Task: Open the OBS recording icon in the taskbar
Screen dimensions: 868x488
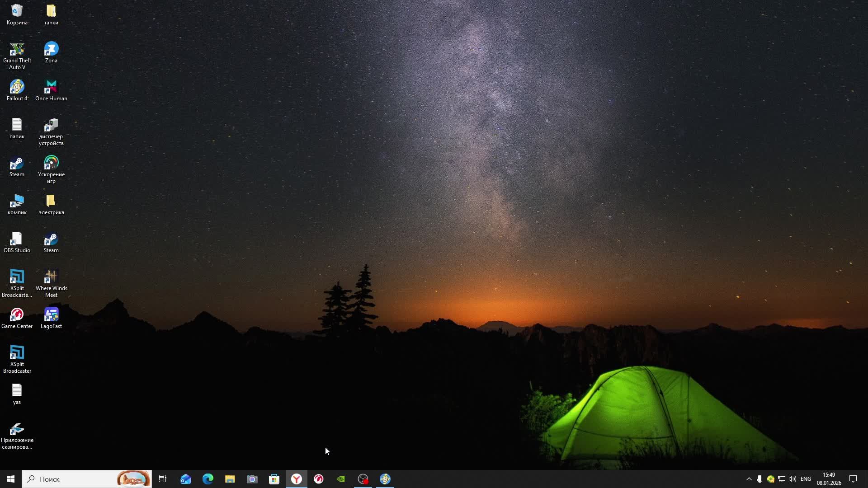Action: tap(363, 479)
